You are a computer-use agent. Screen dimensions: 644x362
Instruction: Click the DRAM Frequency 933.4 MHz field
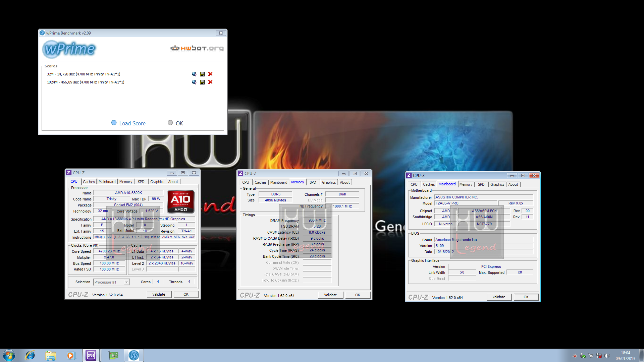coord(317,220)
